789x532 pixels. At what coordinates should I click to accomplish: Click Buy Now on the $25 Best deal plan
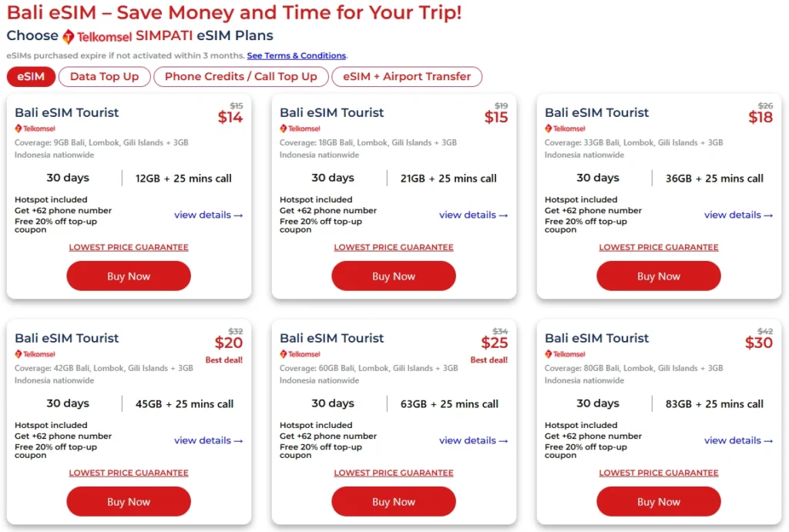pos(393,501)
